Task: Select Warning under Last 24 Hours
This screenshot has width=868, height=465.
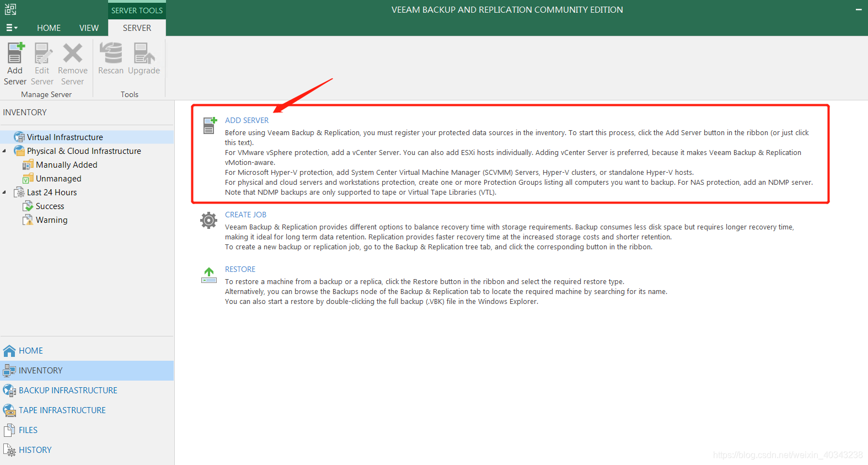Action: (52, 220)
